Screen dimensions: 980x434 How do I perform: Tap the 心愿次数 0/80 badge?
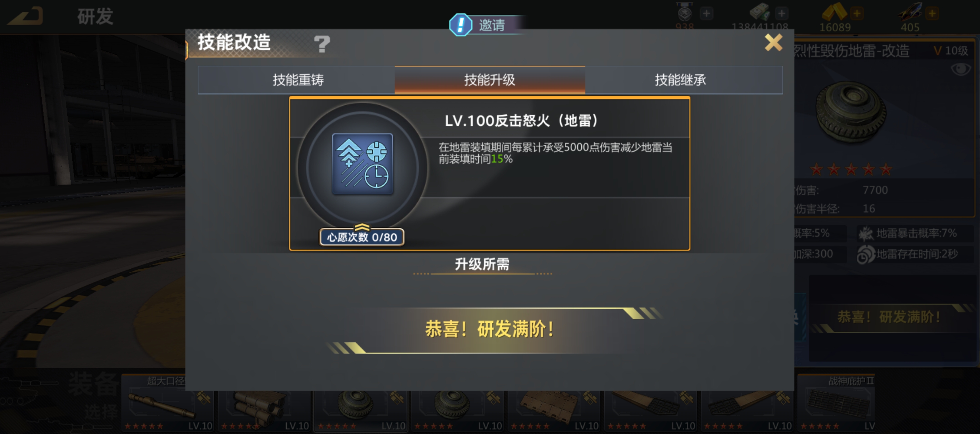362,237
